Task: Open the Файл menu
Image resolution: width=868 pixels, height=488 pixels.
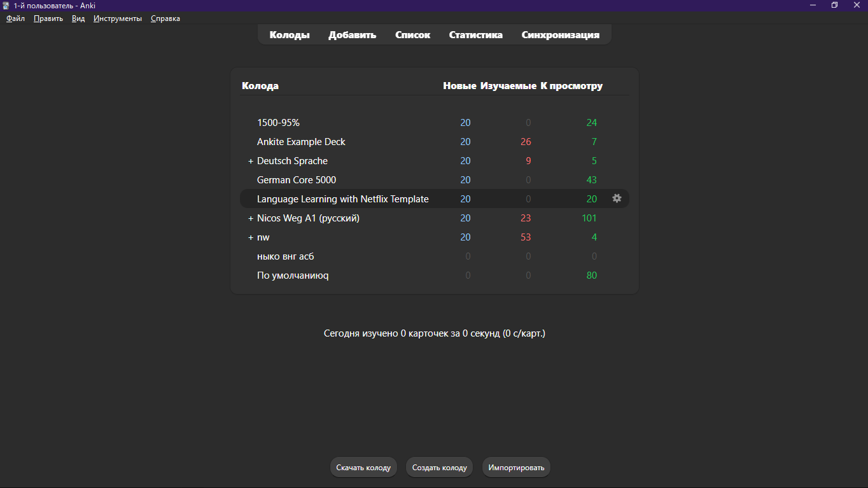Action: tap(15, 18)
